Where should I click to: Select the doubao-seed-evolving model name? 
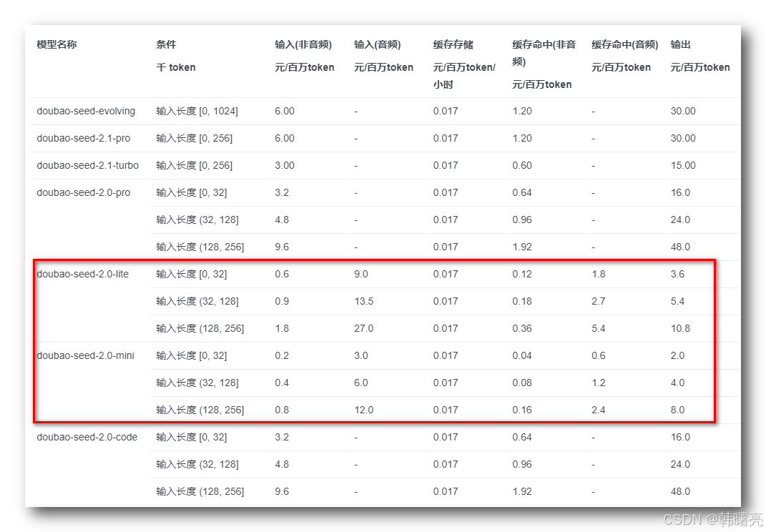pos(86,111)
